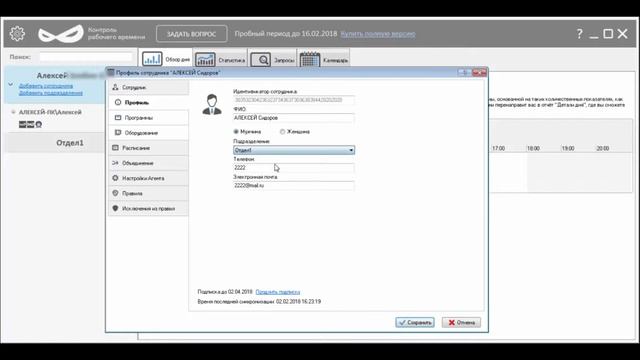Switch to the Календарь tab
The width and height of the screenshot is (640, 360).
pos(324,60)
